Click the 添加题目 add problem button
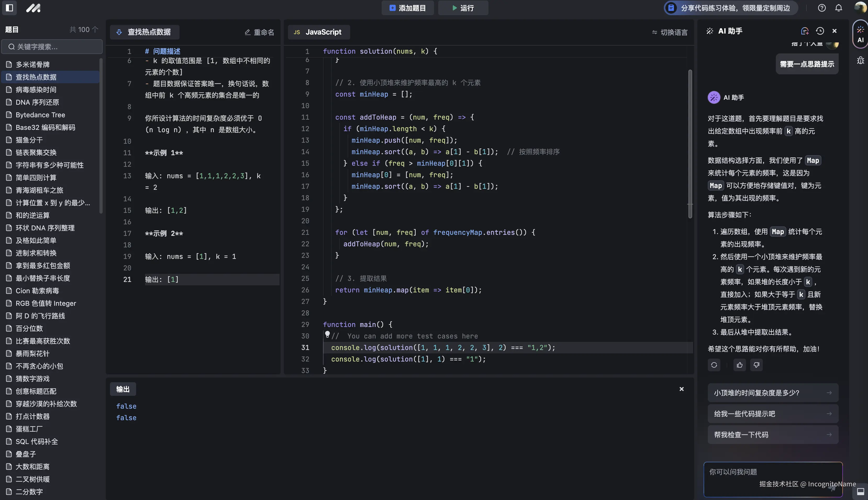The height and width of the screenshot is (500, 868). [408, 8]
